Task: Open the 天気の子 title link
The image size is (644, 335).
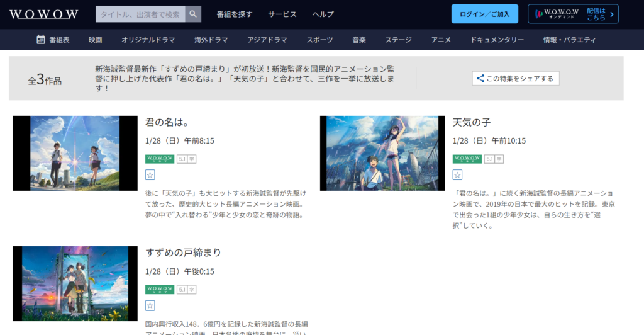Action: pyautogui.click(x=472, y=122)
